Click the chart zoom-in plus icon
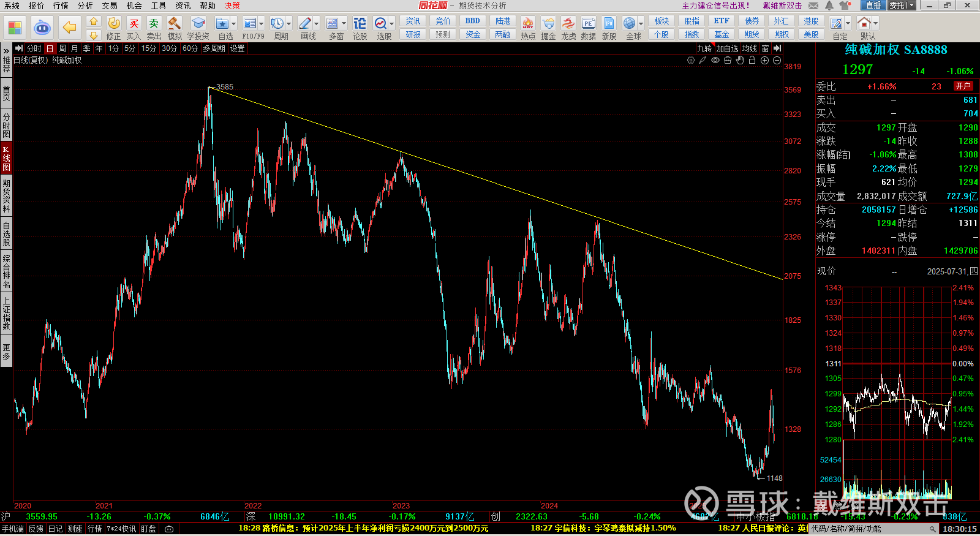This screenshot has width=980, height=536. coord(764,60)
